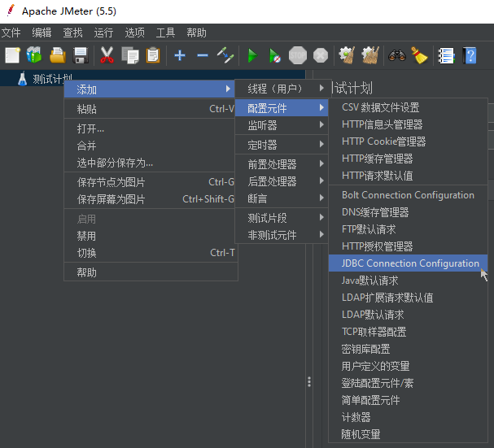Image resolution: width=494 pixels, height=448 pixels.
Task: Expand the 线程（用户）submenu
Action: [282, 89]
